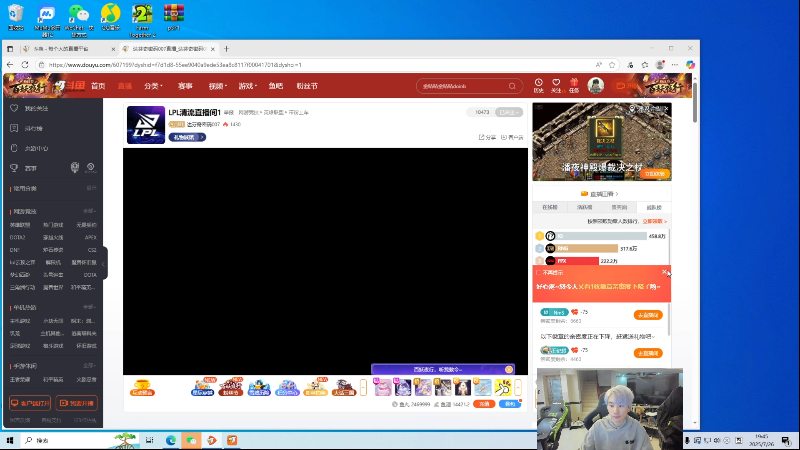Click the blue backpack button beside 充值
The image size is (800, 450).
(510, 404)
